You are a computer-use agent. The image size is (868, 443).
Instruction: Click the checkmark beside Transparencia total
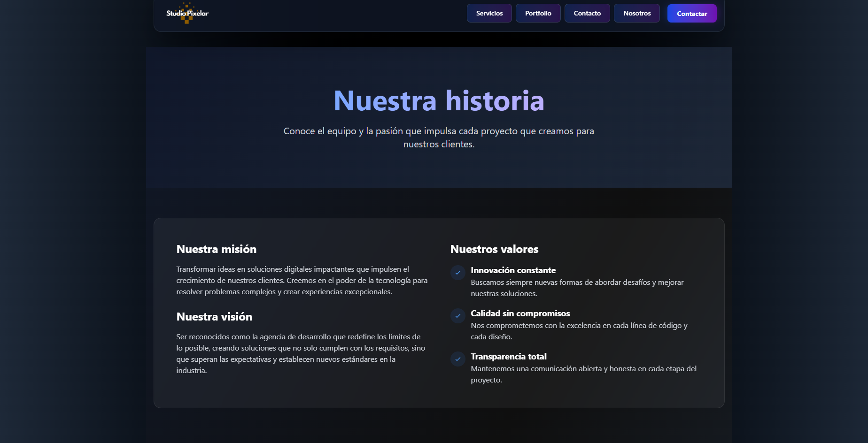(x=457, y=359)
